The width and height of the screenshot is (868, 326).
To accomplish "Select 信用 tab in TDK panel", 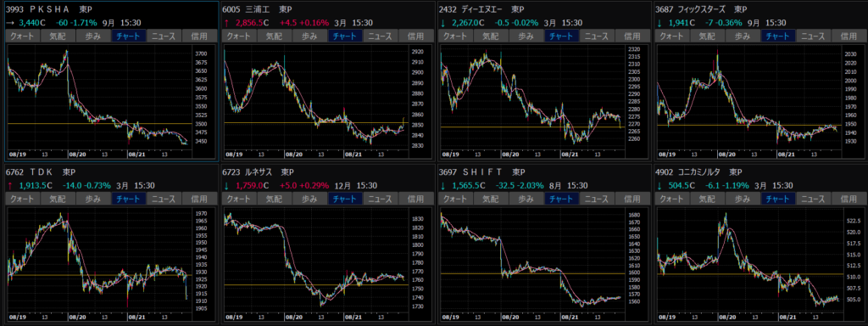I will click(198, 198).
